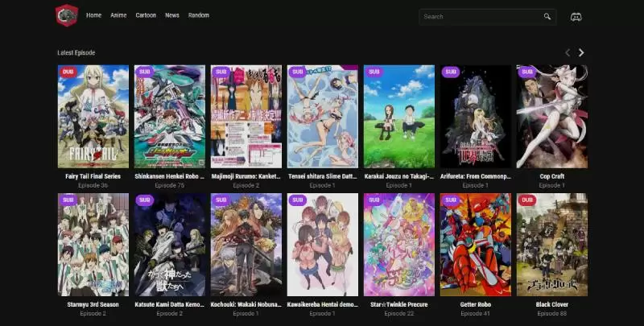Click SUB badge on Starmyu 3rd Season poster
The height and width of the screenshot is (326, 644).
(x=68, y=200)
